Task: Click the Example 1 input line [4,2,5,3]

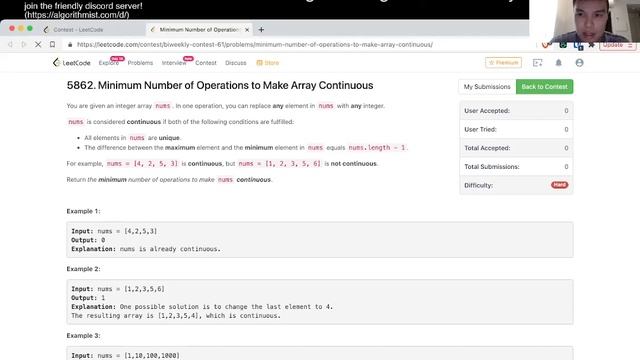Action: [x=114, y=231]
